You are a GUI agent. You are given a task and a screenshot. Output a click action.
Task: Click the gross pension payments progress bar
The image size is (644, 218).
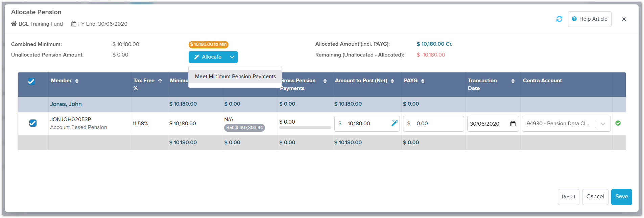[305, 128]
